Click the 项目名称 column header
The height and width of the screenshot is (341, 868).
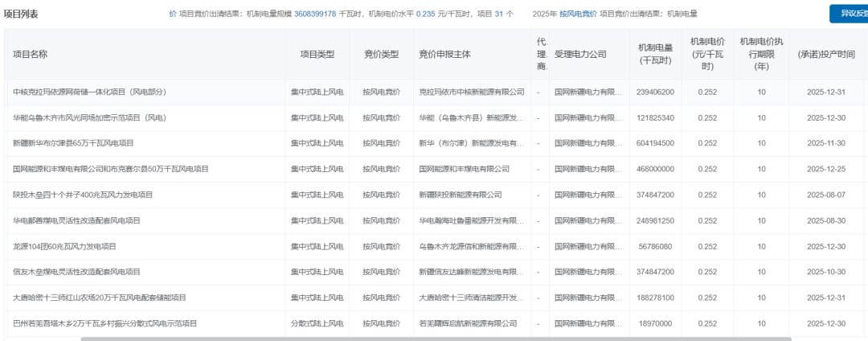pos(31,55)
